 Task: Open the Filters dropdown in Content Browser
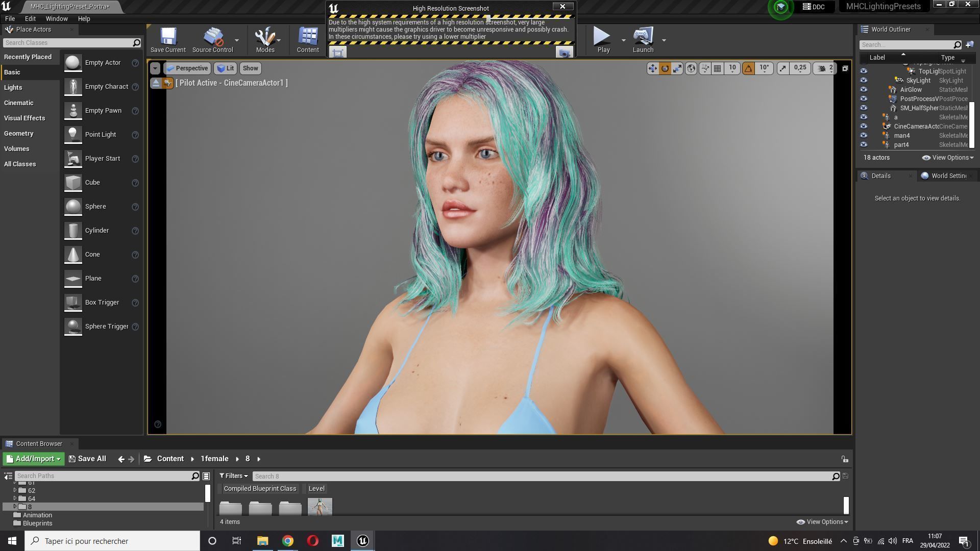(x=234, y=476)
